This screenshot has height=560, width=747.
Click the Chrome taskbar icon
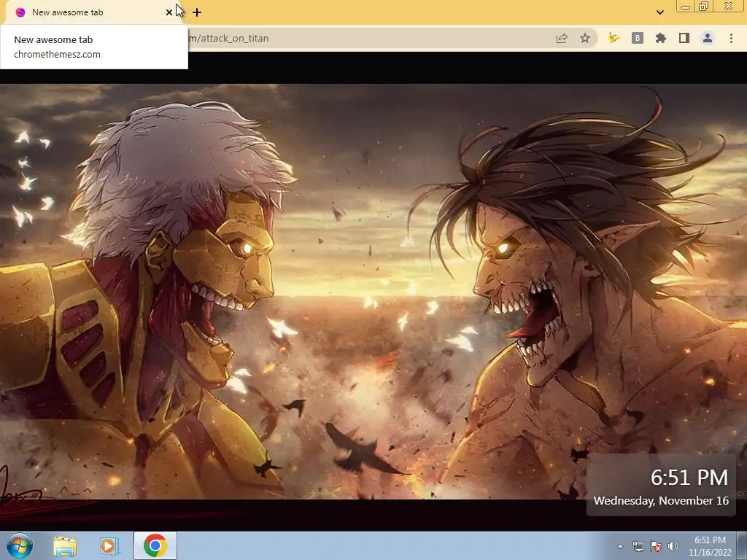coord(155,545)
